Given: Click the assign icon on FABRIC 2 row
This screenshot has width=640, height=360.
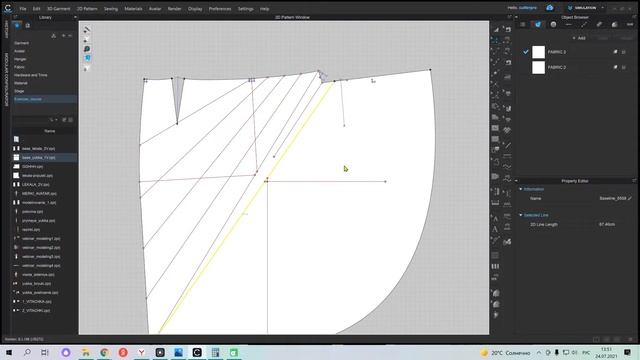Looking at the screenshot, I should pos(615,67).
